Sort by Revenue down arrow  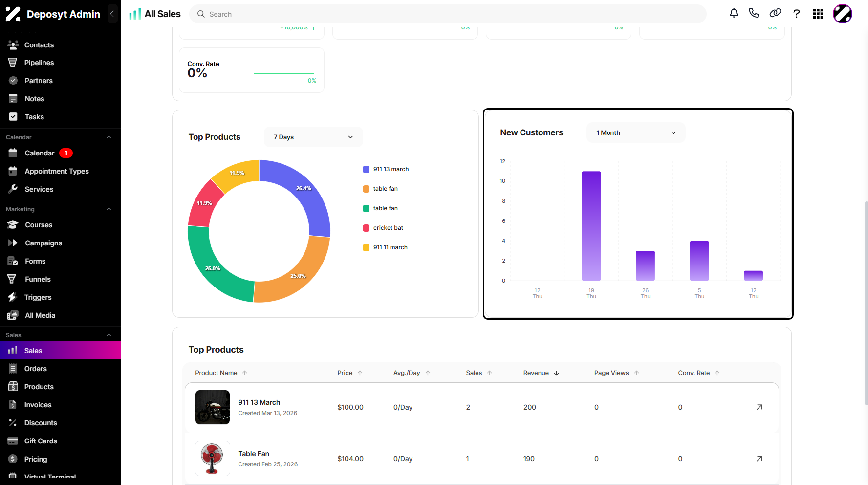(556, 373)
